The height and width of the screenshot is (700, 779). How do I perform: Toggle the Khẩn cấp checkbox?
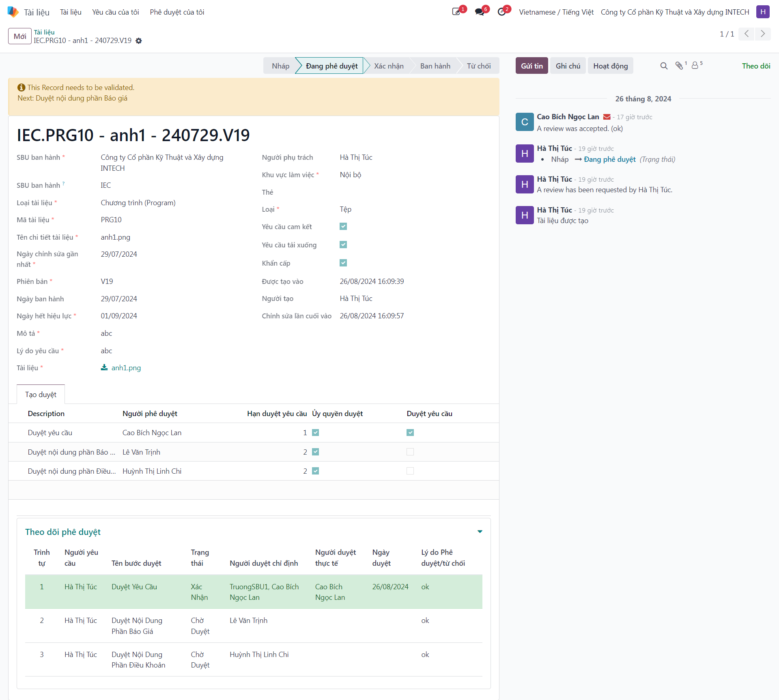pyautogui.click(x=343, y=263)
